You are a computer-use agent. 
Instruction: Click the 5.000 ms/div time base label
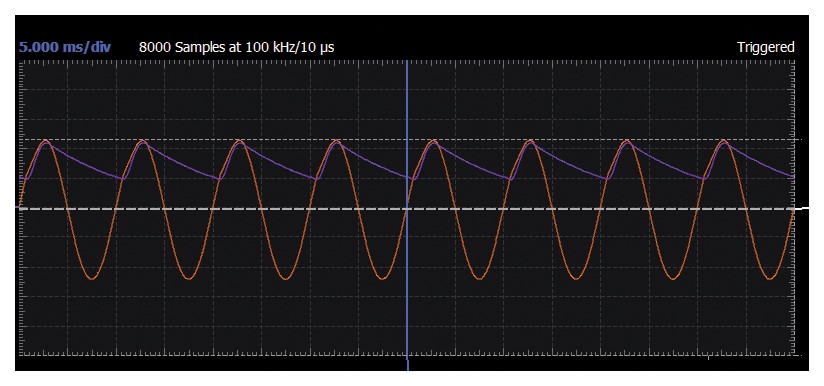65,47
